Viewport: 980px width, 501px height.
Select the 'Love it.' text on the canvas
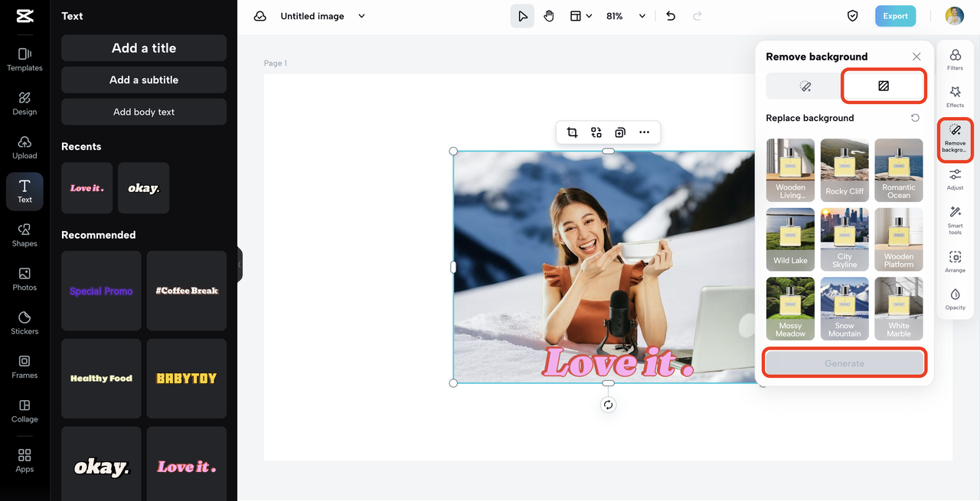(618, 362)
